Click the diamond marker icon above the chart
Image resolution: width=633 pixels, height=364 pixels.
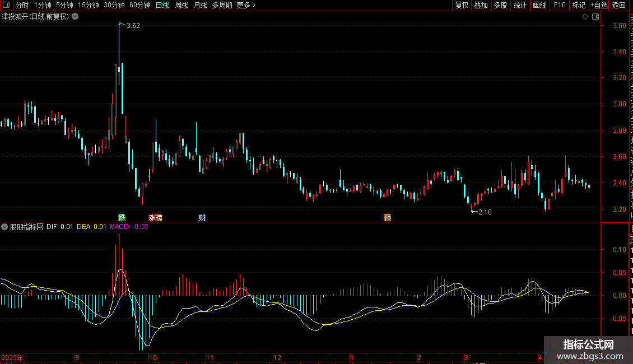point(585,17)
